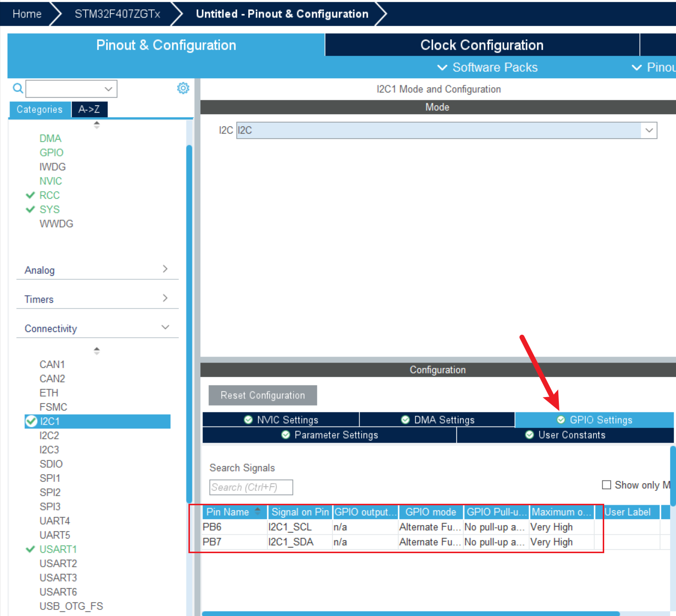The image size is (676, 616).
Task: Open the NVIC Settings tab
Action: coord(281,419)
